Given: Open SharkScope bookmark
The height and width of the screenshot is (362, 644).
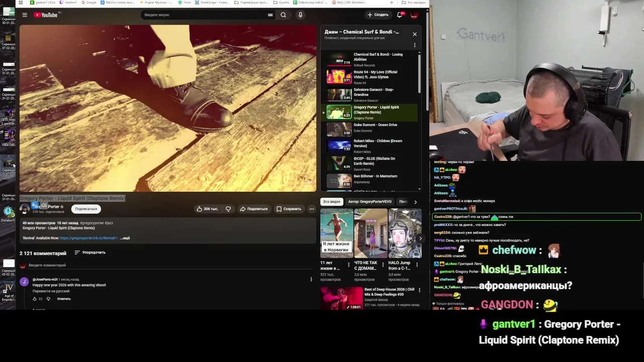Looking at the screenshot, I should [212, 3].
